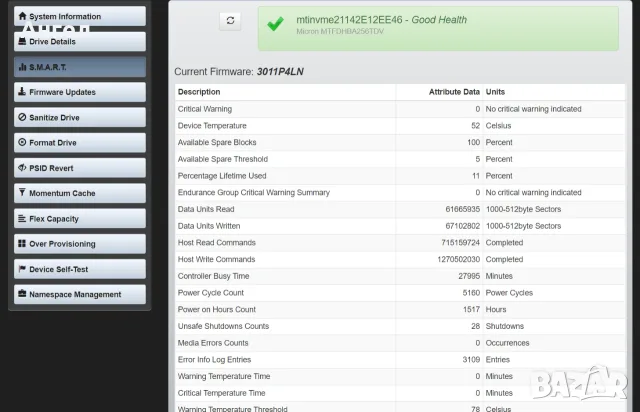Click the value 5160 Power Cycles
Screen dimensions: 640x412
pyautogui.click(x=471, y=293)
